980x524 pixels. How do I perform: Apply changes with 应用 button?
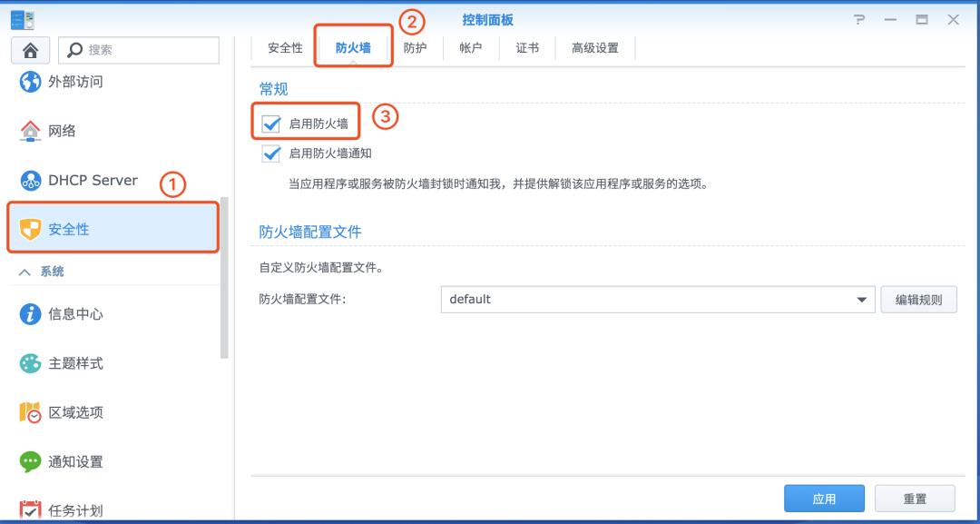[824, 498]
